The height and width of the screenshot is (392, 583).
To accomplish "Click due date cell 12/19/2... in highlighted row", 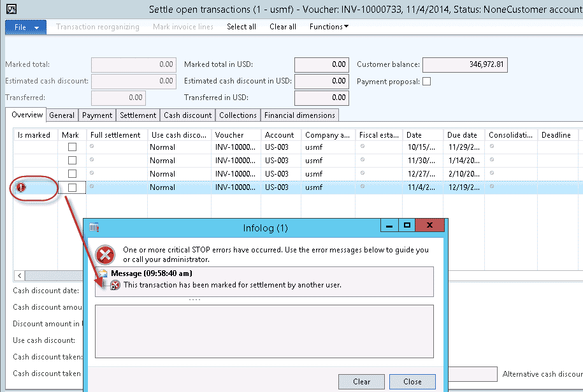I will pyautogui.click(x=464, y=187).
